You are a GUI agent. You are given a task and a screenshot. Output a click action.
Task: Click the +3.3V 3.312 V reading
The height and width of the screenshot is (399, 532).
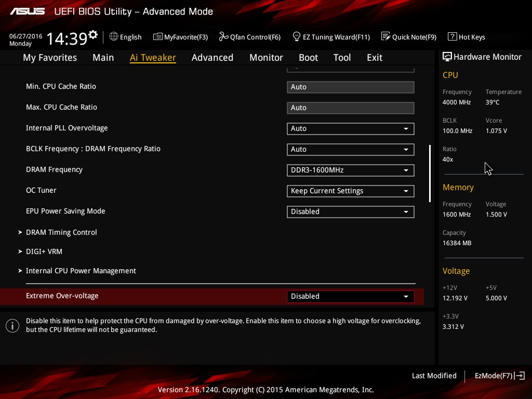point(453,327)
